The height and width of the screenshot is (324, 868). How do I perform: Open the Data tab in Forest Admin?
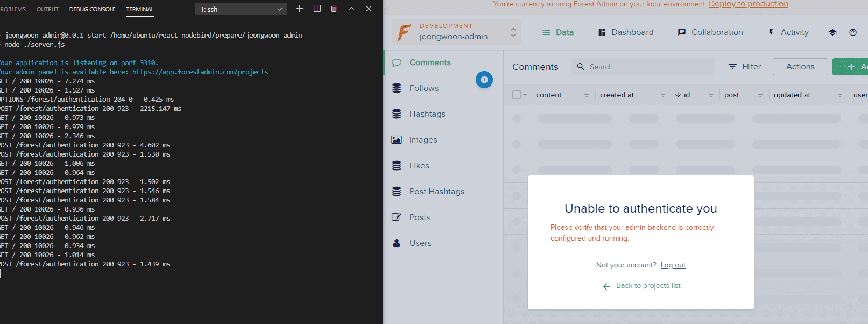click(558, 32)
